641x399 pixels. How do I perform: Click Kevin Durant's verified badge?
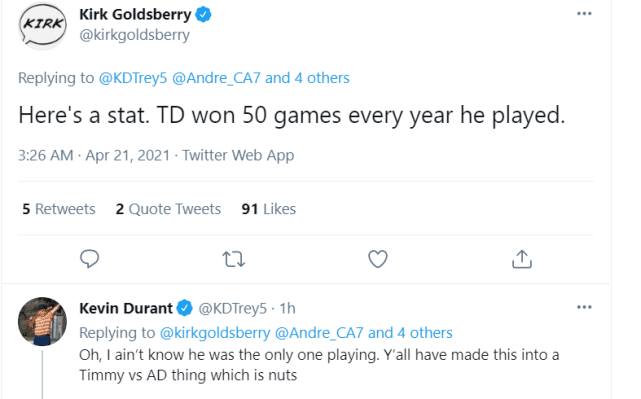185,308
